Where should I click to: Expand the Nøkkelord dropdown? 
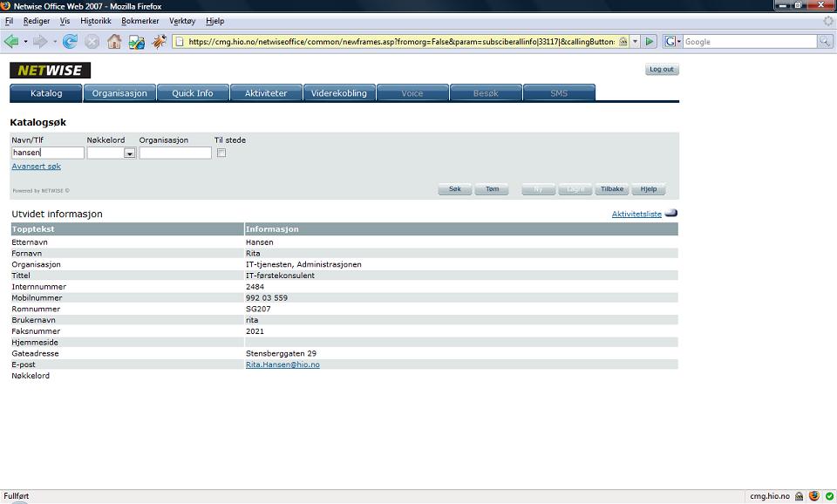(129, 153)
